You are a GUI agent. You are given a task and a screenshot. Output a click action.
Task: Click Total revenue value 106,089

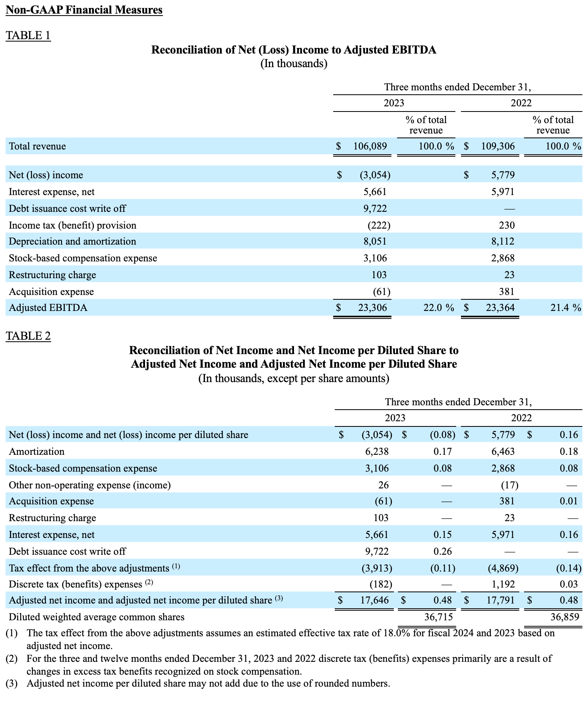point(370,146)
